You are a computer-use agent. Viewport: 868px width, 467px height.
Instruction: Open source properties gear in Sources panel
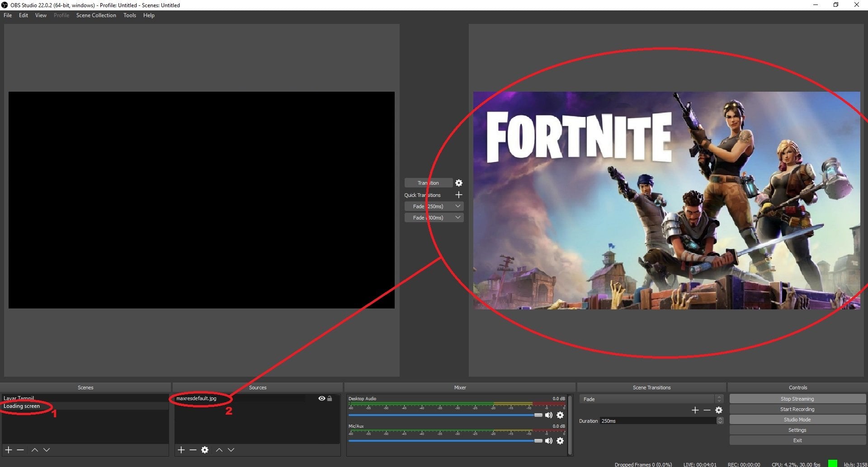point(205,450)
